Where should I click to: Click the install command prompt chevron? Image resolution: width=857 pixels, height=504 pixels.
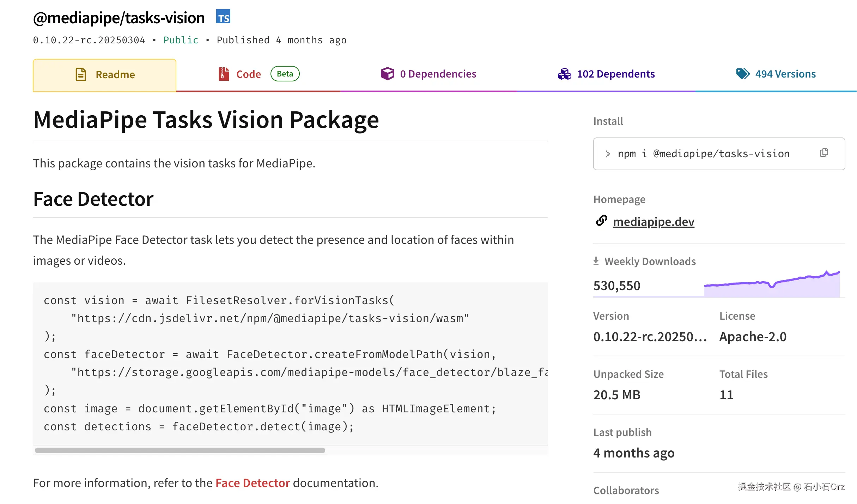click(x=608, y=154)
